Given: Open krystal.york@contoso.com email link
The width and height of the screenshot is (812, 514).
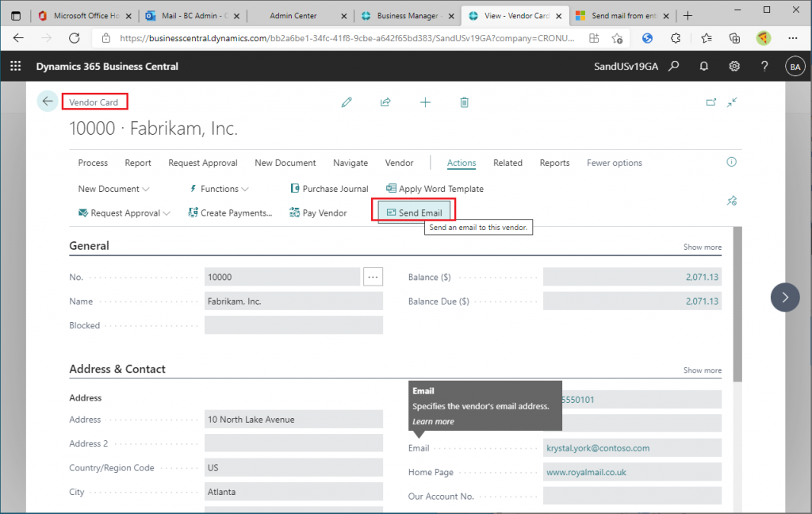Looking at the screenshot, I should click(x=598, y=448).
